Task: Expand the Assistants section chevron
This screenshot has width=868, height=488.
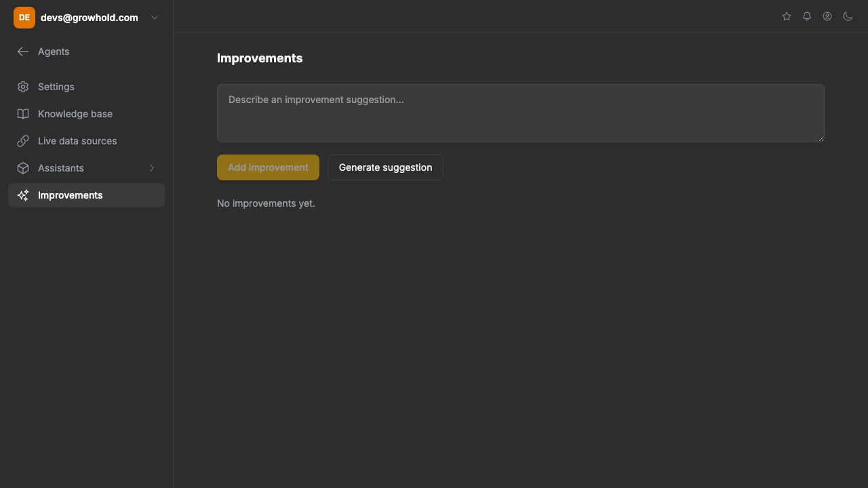Action: [x=152, y=168]
